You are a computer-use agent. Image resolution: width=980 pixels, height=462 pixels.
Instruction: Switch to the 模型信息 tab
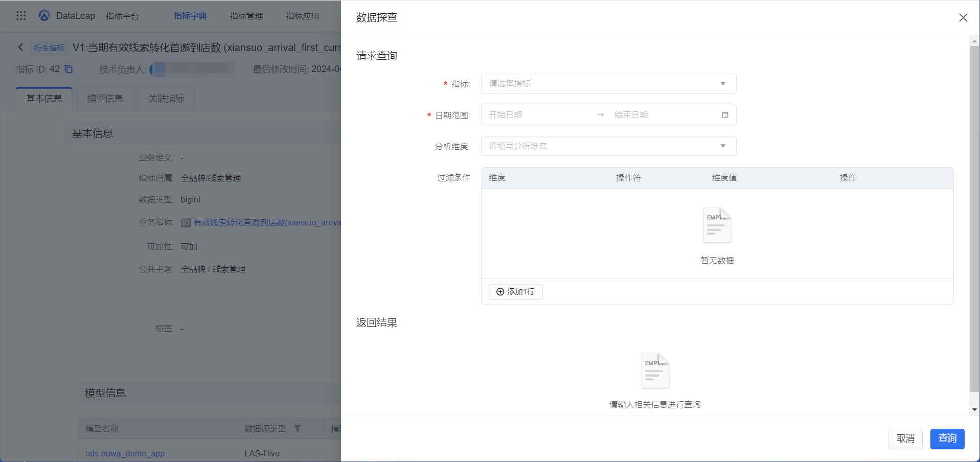tap(105, 99)
